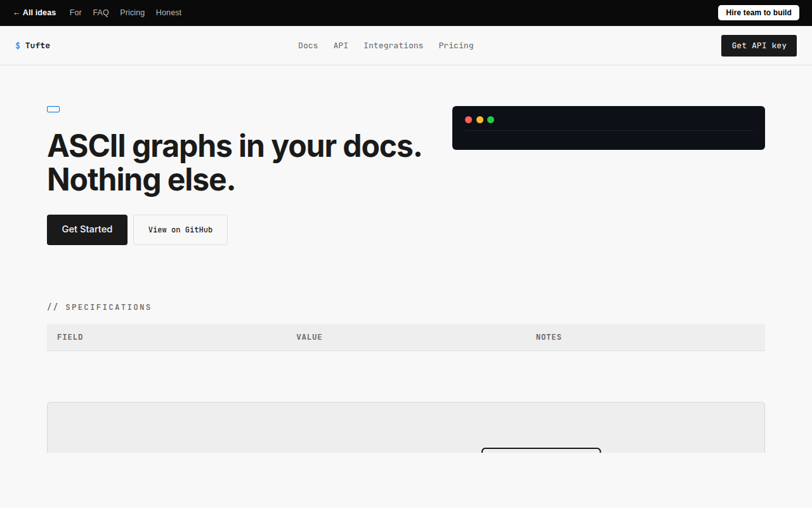The height and width of the screenshot is (508, 812).
Task: Click the green terminal window dot
Action: (x=490, y=119)
